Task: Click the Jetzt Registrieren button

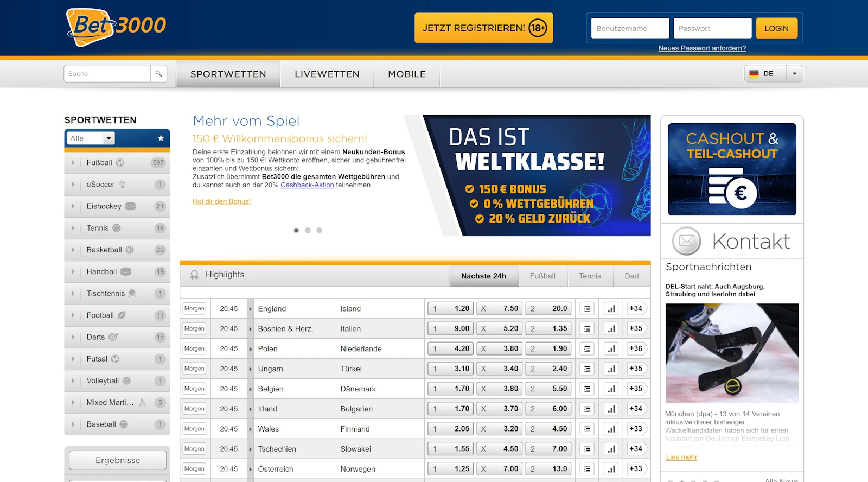Action: [x=483, y=28]
